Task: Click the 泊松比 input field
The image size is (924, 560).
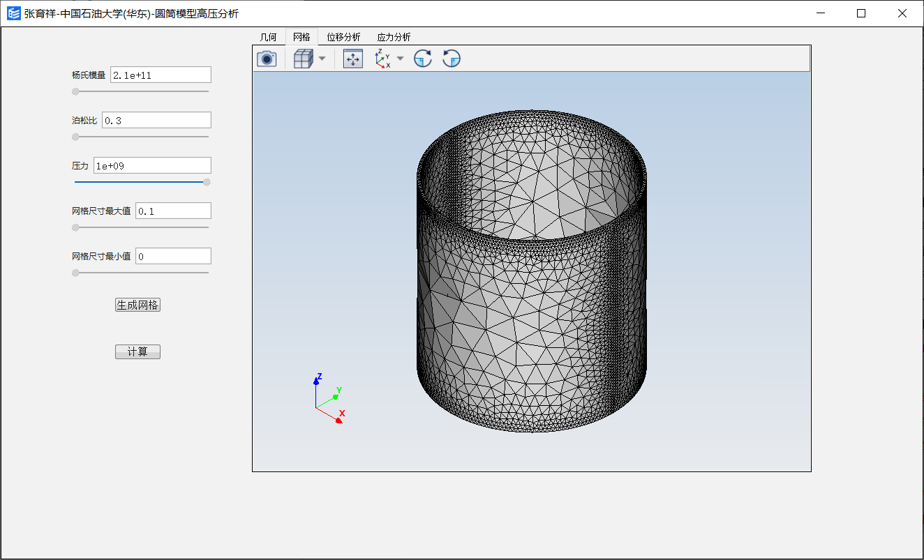Action: click(x=156, y=121)
